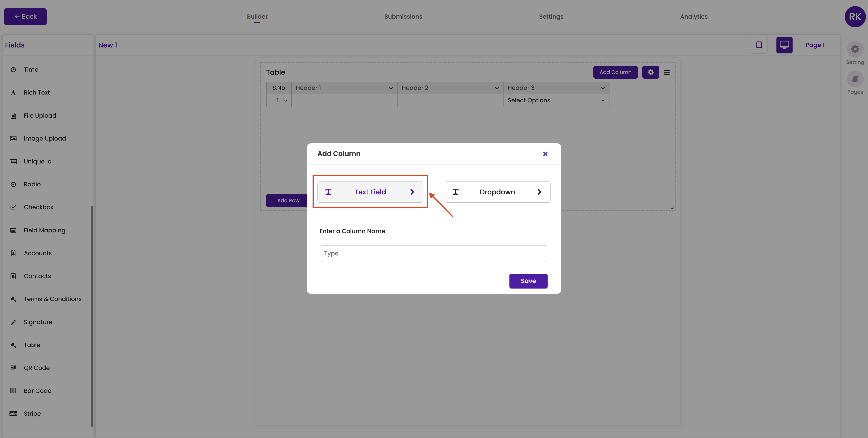Expand the Header 3 column dropdown

[602, 88]
